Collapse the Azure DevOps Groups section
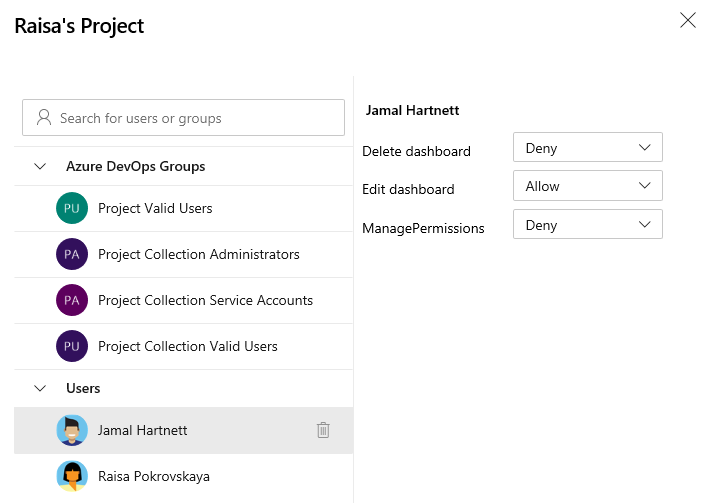The height and width of the screenshot is (503, 711). 40,166
